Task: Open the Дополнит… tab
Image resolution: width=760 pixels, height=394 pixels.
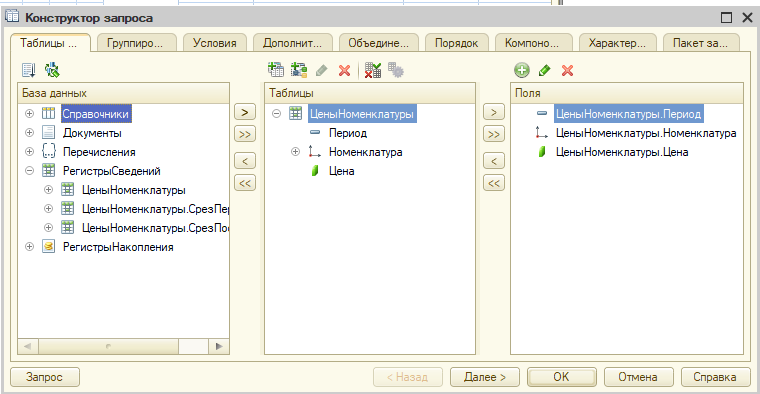Action: coord(292,43)
